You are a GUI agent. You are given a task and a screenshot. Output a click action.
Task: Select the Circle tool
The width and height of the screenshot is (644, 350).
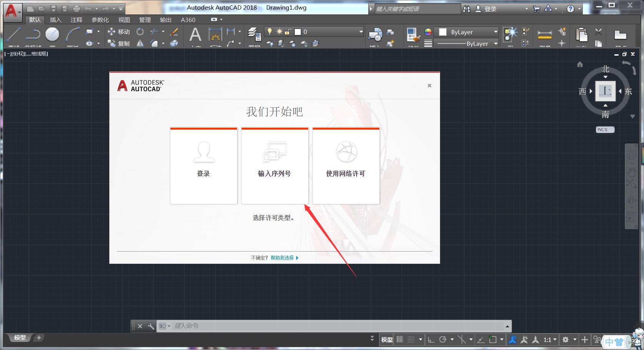(52, 34)
